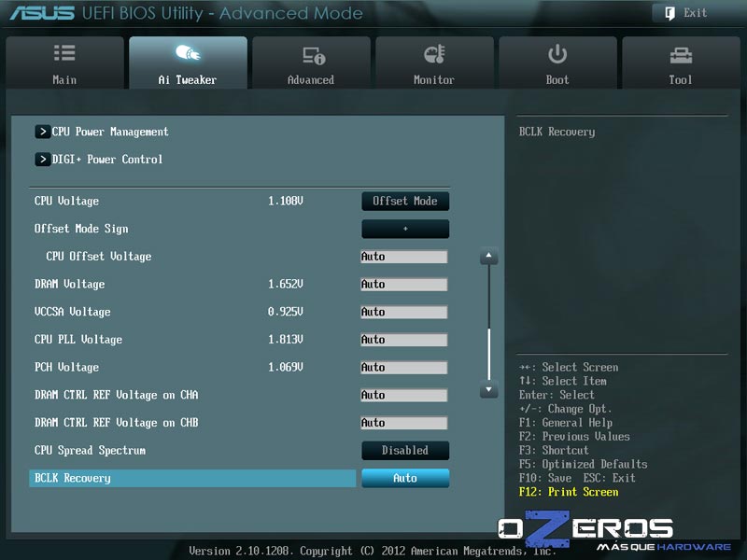Click the F3: Shortcut hint
This screenshot has height=560, width=747.
coord(554,450)
